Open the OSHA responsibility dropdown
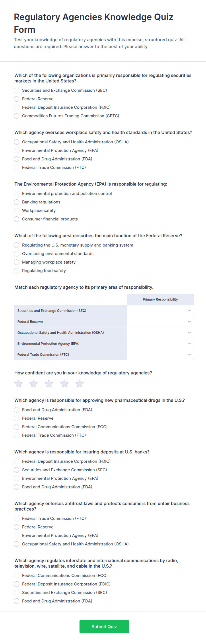The height and width of the screenshot is (644, 206). click(160, 332)
